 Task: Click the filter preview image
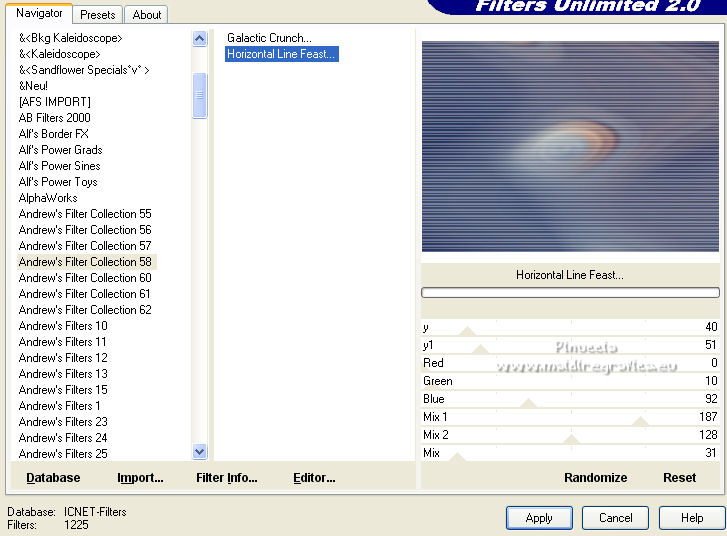click(x=570, y=146)
